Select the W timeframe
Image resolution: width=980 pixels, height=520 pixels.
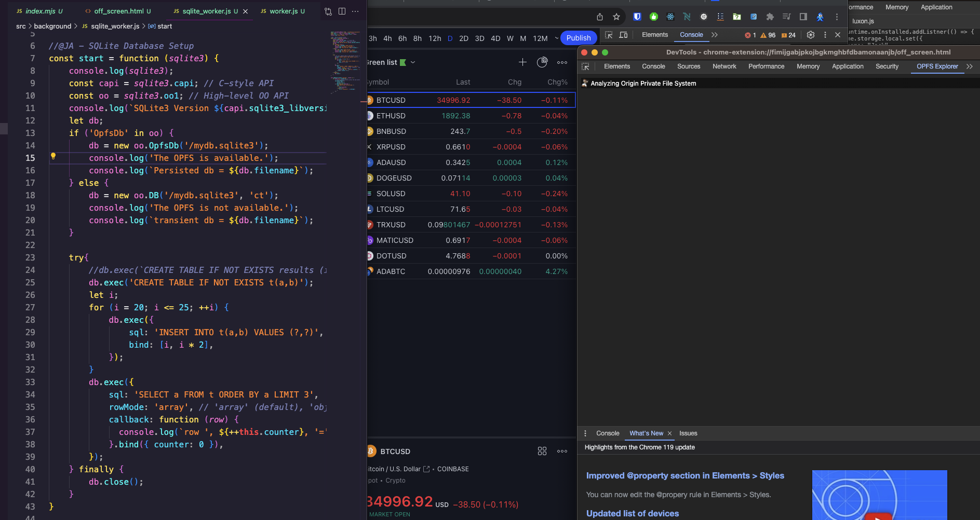coord(510,38)
